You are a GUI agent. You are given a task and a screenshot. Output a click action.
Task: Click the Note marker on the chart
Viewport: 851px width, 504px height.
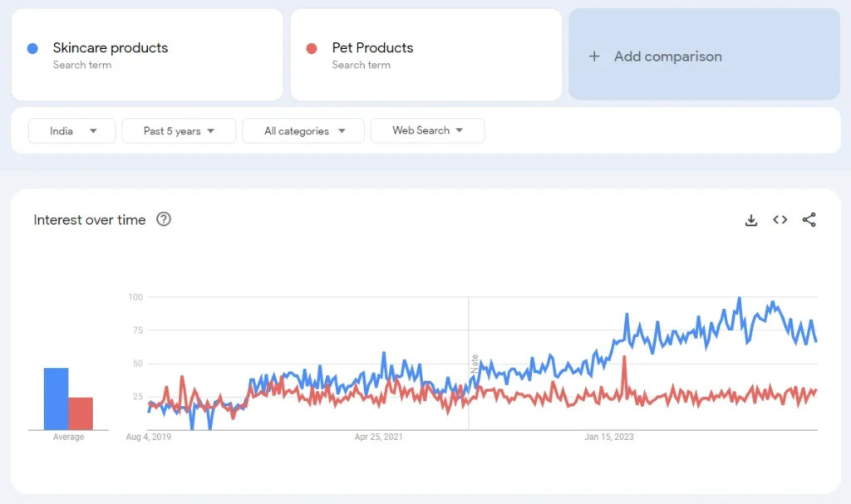(475, 364)
